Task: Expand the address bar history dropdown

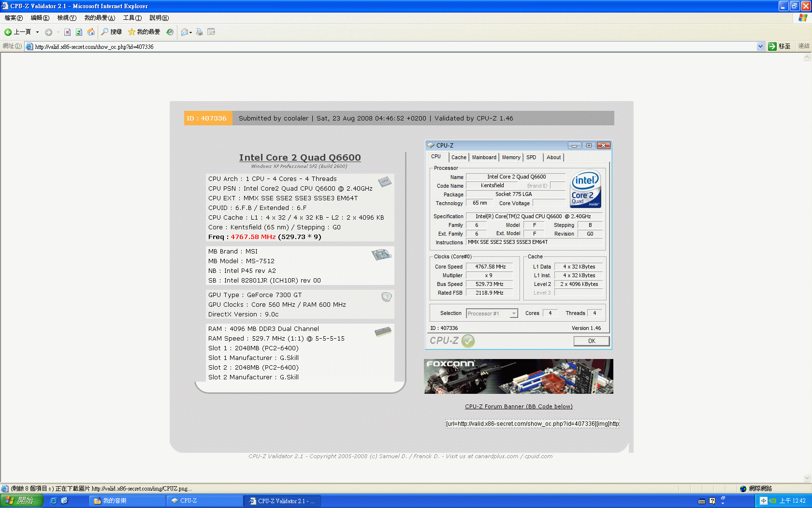Action: pos(760,46)
